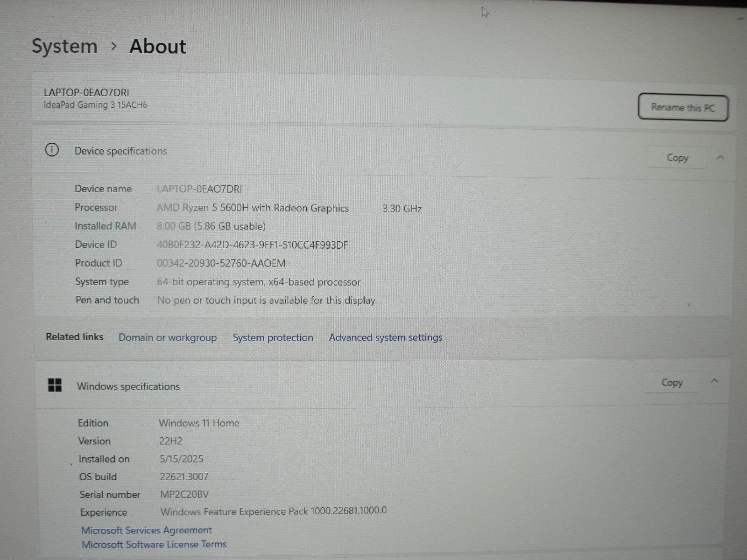
Task: Click the Rename this PC button
Action: [683, 107]
